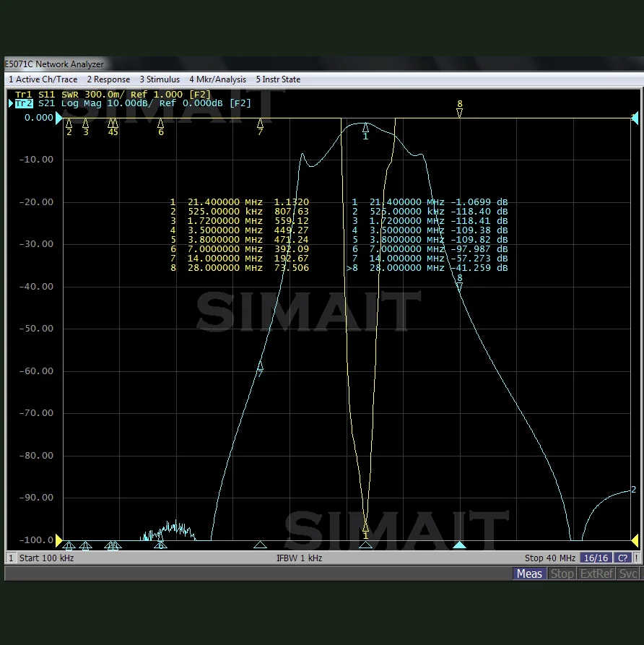
Task: Click the -10.00 Y-axis scale label
Action: 36,160
